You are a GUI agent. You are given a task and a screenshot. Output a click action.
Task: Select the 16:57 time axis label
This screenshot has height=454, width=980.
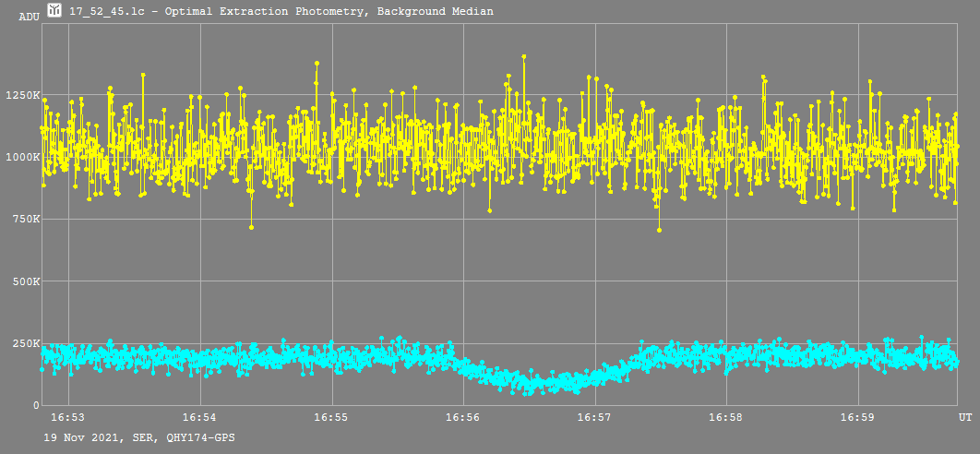pyautogui.click(x=594, y=418)
